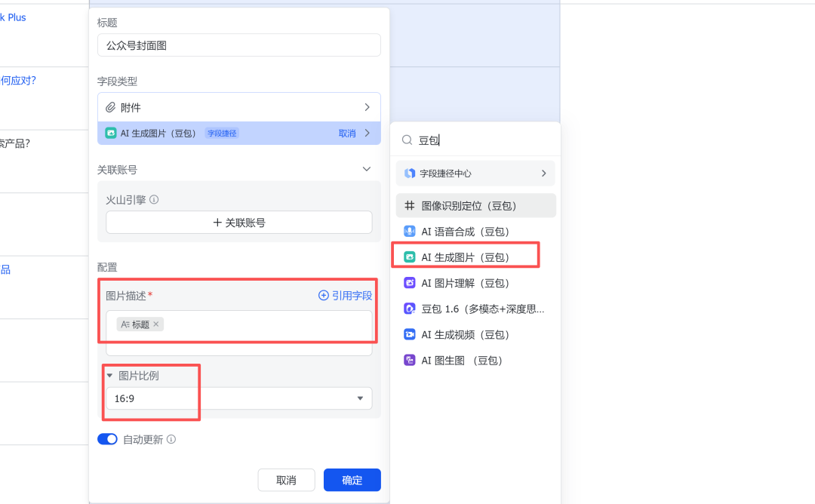Image resolution: width=815 pixels, height=504 pixels.
Task: Open the 图片比例 16:9 dropdown
Action: coord(238,398)
